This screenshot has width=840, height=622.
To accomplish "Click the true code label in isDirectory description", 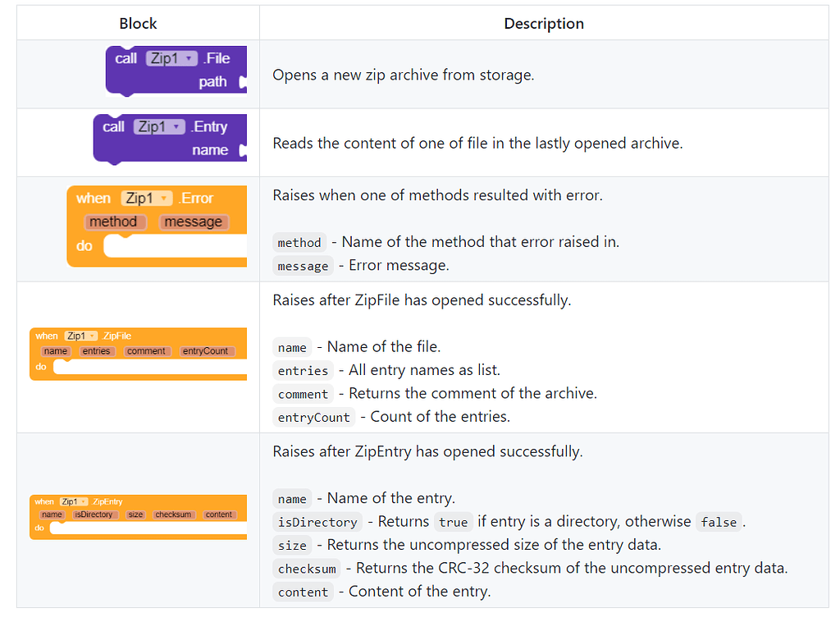I will click(x=454, y=522).
